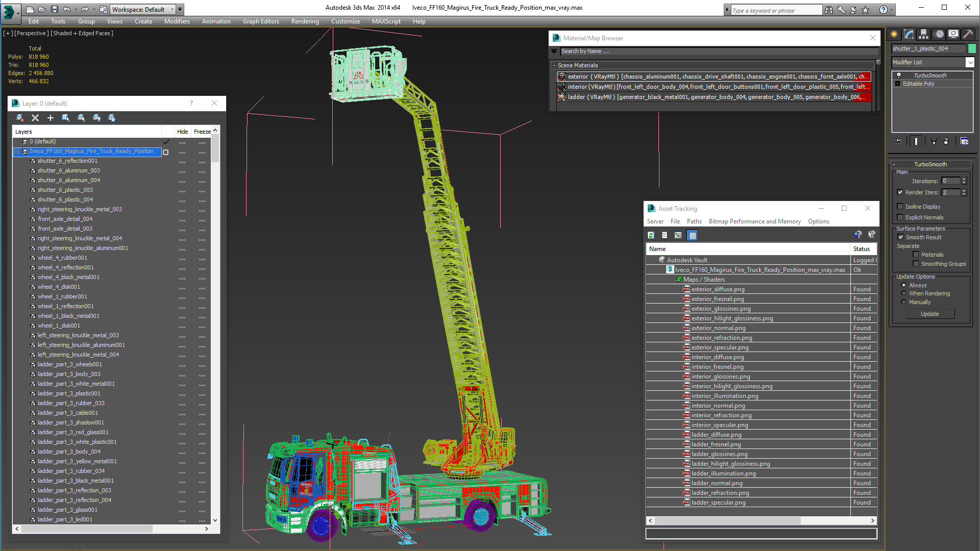The image size is (980, 551).
Task: Open the Modifier List dropdown
Action: tap(970, 62)
